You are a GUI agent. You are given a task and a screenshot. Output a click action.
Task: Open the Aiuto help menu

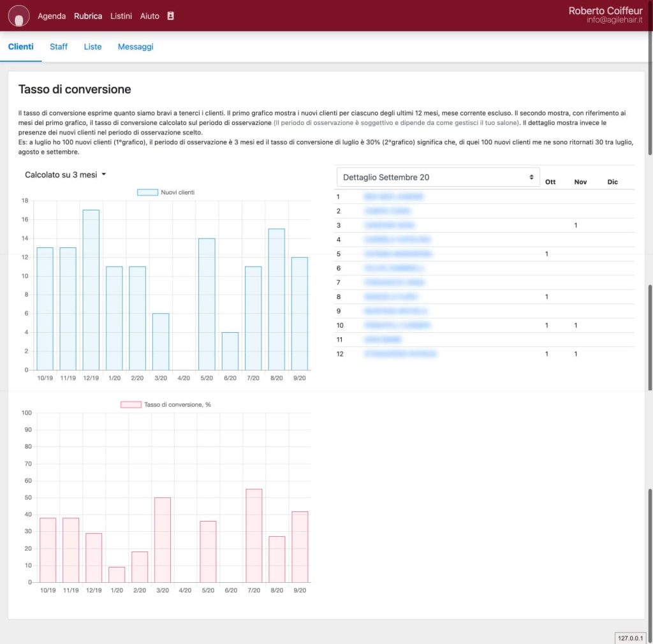click(x=150, y=16)
